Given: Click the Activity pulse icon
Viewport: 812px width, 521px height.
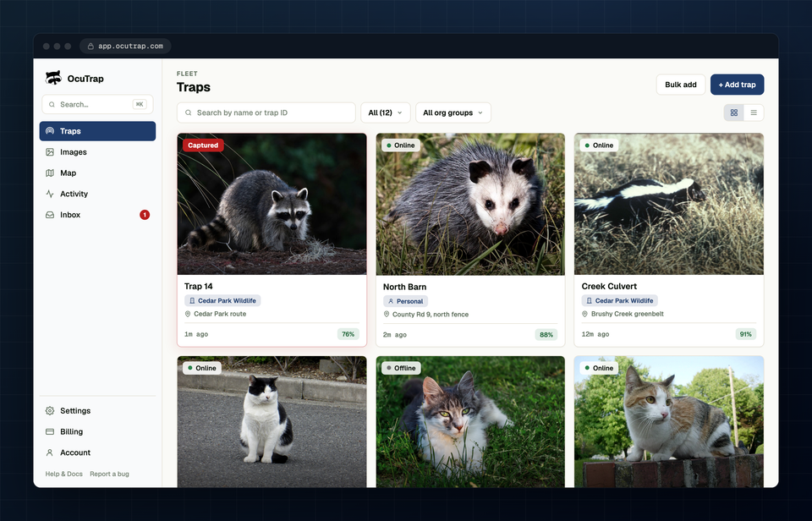Looking at the screenshot, I should (x=50, y=194).
